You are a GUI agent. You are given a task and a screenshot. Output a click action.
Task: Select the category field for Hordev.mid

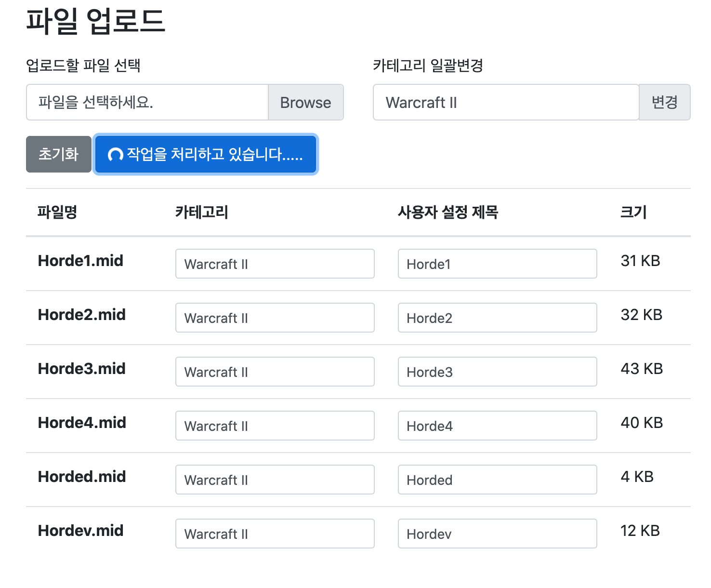[x=275, y=534]
